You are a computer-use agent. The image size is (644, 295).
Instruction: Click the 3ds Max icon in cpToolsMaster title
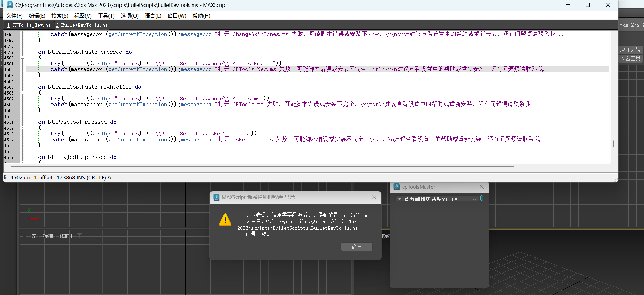[x=396, y=187]
